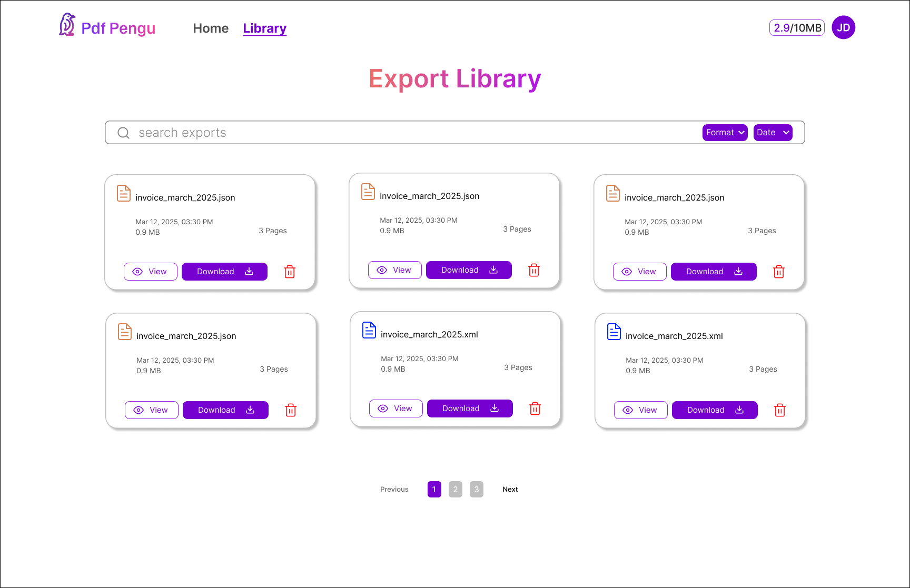Click trash icon on top-right json card
Viewport: 910px width, 588px height.
pyautogui.click(x=778, y=272)
